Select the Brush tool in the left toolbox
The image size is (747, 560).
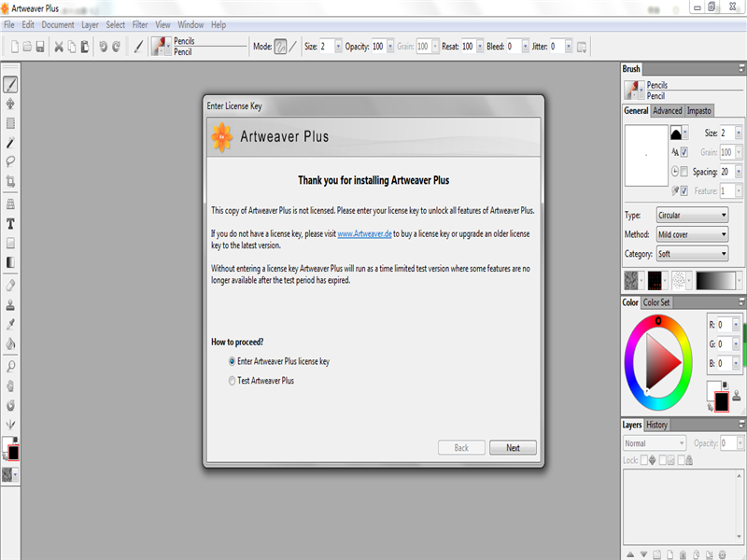10,85
